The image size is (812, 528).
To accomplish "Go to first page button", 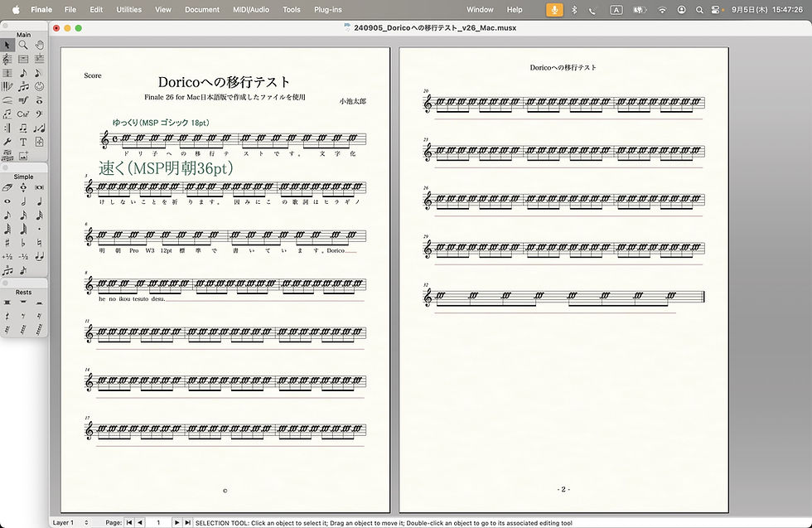I will click(x=129, y=522).
